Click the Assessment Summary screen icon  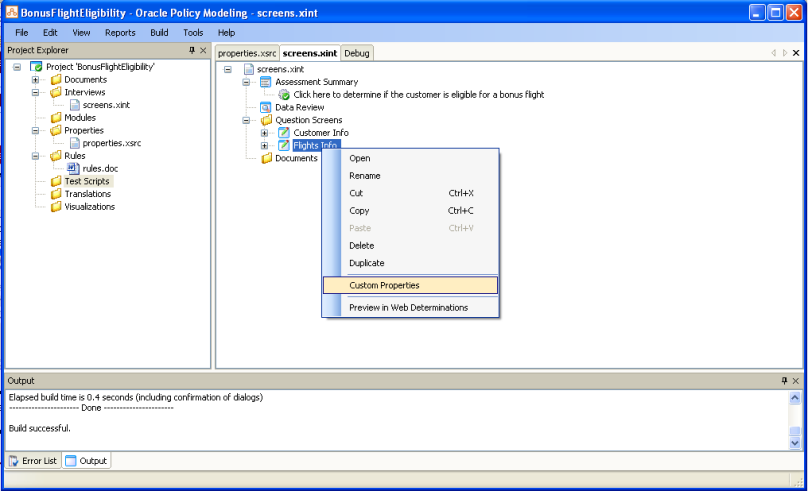[265, 82]
